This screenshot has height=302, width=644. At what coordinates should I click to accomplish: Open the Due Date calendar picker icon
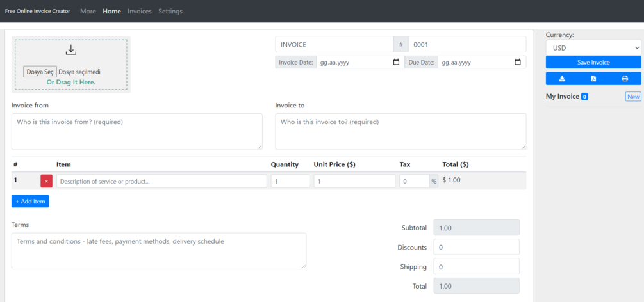[x=518, y=63]
